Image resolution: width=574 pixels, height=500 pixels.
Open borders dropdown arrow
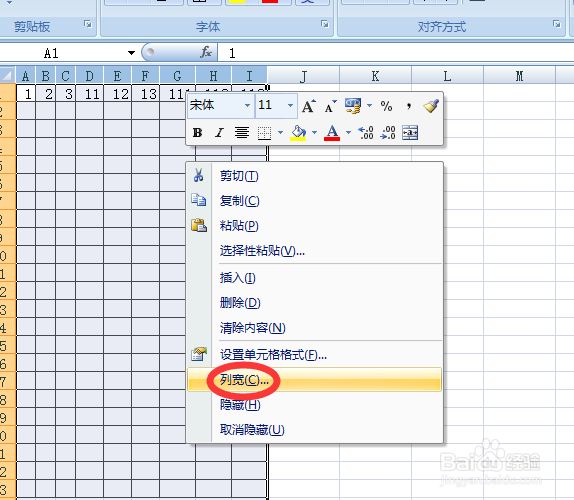point(280,133)
